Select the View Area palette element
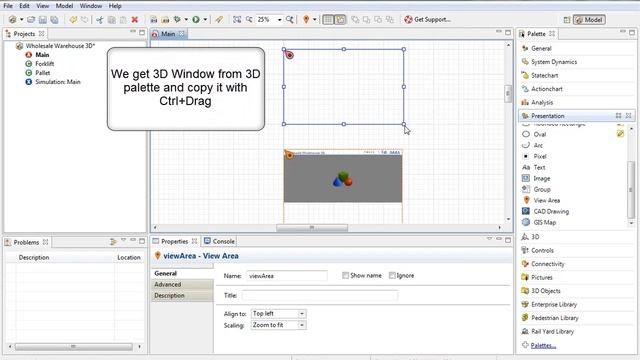Screen dimensions: 640x360 [547, 200]
